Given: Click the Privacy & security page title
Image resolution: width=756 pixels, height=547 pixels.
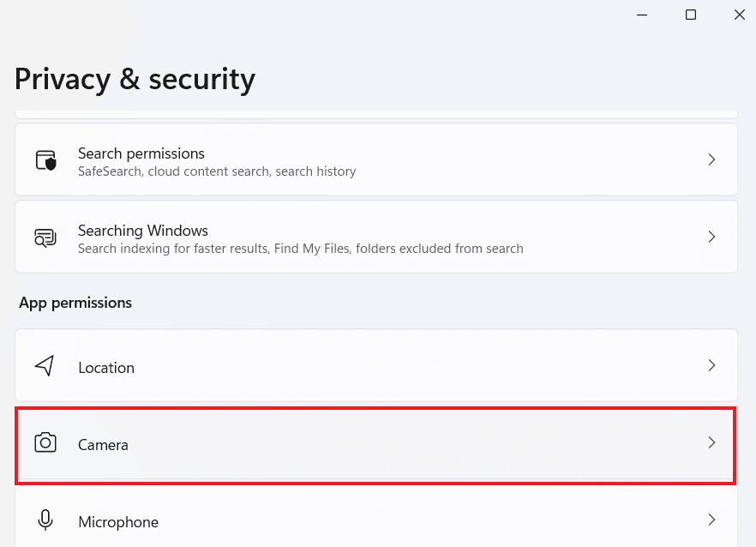Looking at the screenshot, I should pos(135,80).
